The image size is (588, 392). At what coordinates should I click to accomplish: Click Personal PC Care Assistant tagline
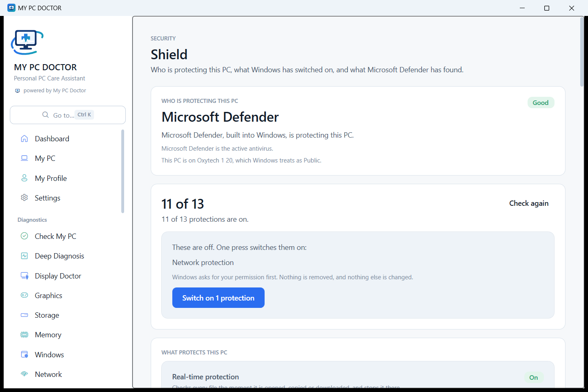pyautogui.click(x=49, y=78)
